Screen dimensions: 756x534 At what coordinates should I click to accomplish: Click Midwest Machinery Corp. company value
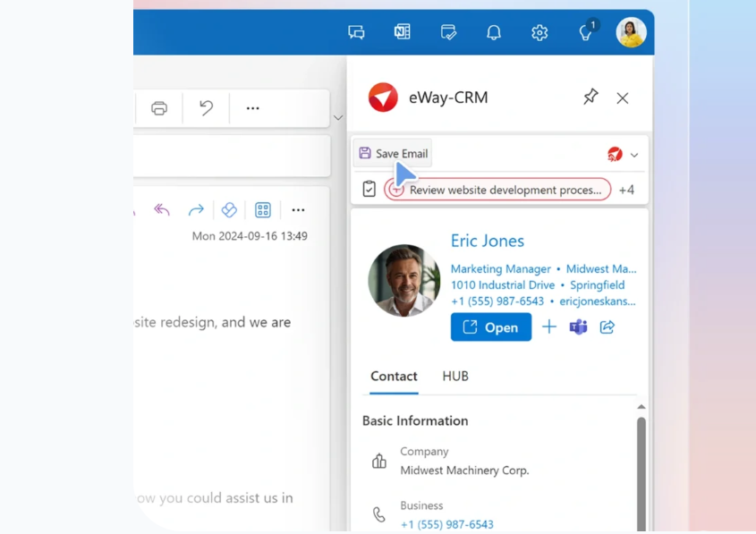tap(465, 470)
